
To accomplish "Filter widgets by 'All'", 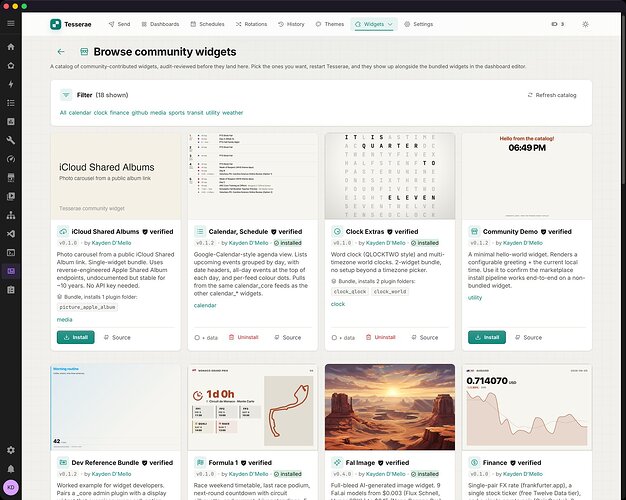I will [63, 113].
